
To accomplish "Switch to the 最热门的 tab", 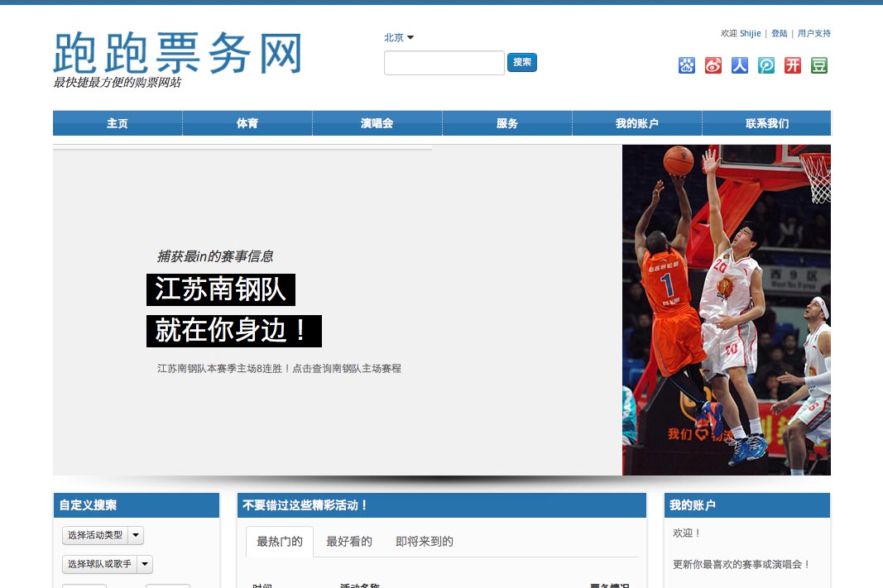I will click(280, 542).
